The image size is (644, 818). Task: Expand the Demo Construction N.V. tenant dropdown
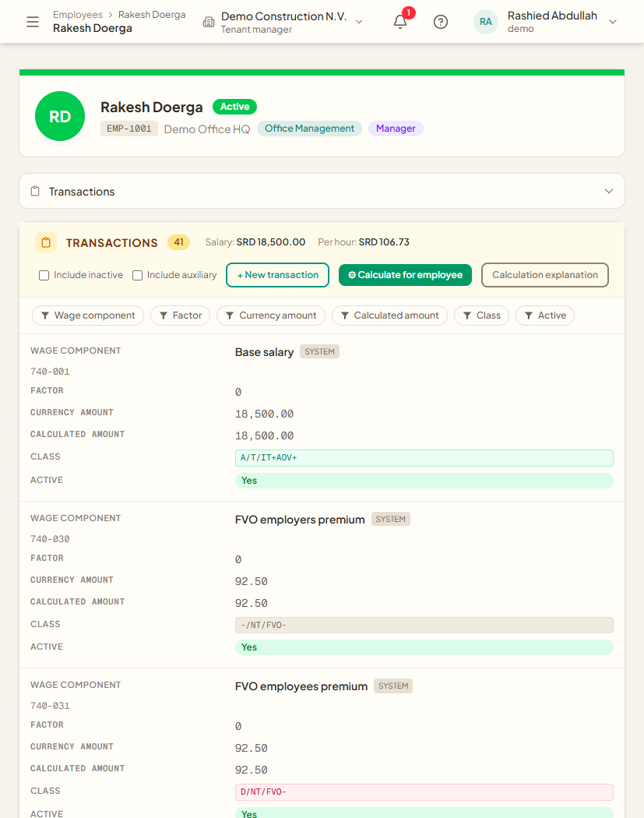(x=359, y=22)
